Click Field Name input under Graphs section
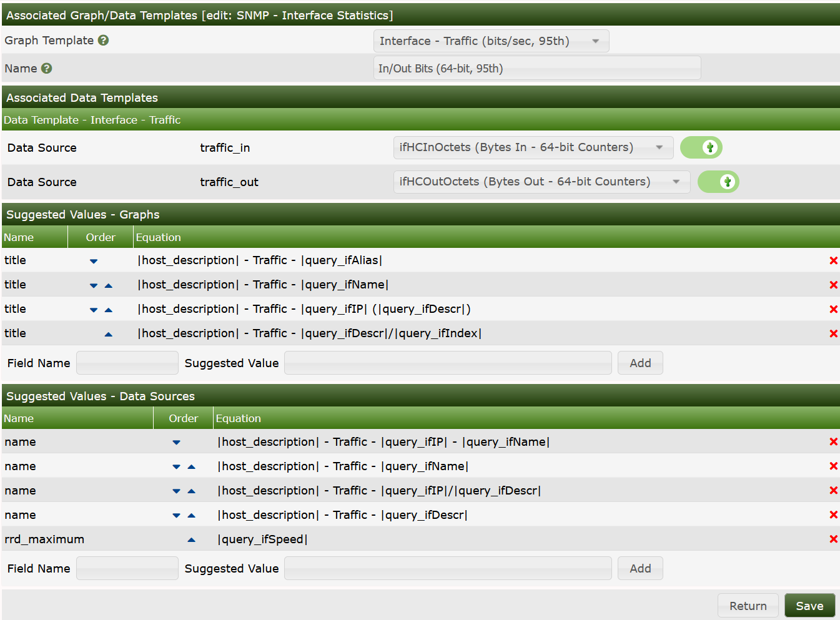The height and width of the screenshot is (620, 840). tap(127, 363)
